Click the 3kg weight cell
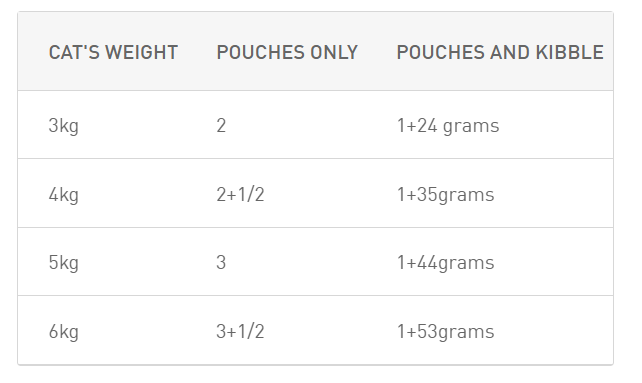642x383 pixels. click(63, 125)
